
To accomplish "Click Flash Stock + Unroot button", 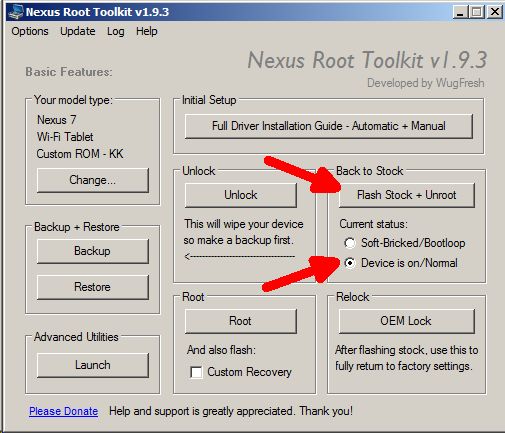I will 407,195.
